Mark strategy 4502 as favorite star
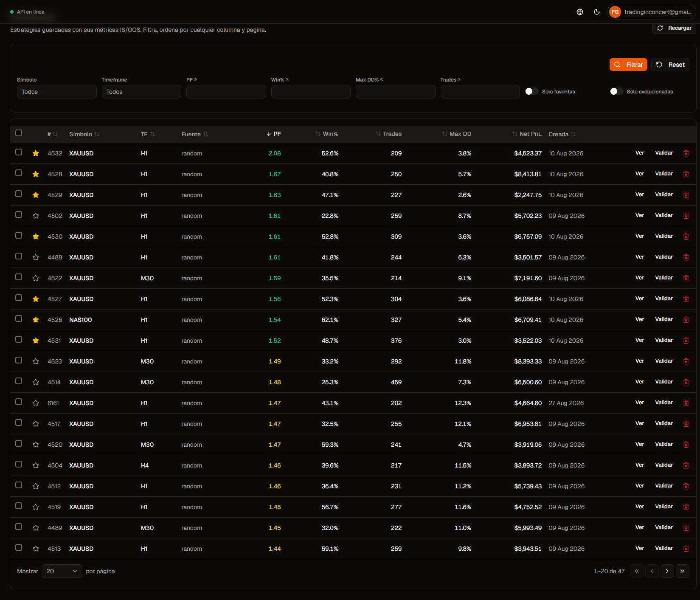700x600 pixels. (x=36, y=216)
